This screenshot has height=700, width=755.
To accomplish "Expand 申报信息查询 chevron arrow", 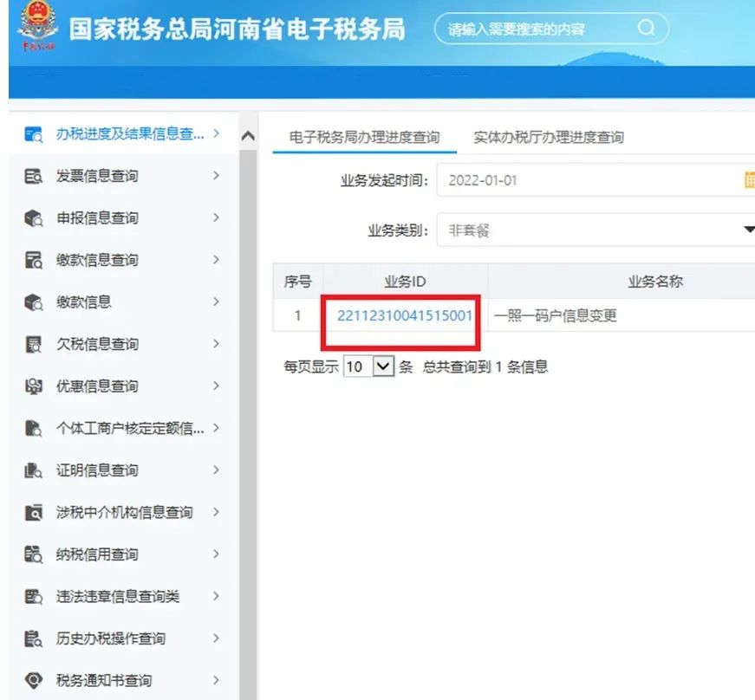I will 216,217.
